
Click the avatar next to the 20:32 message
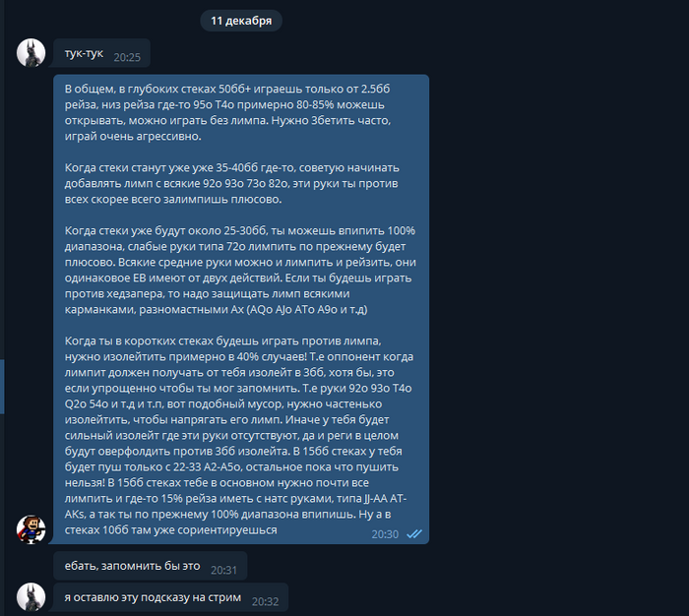[x=31, y=597]
